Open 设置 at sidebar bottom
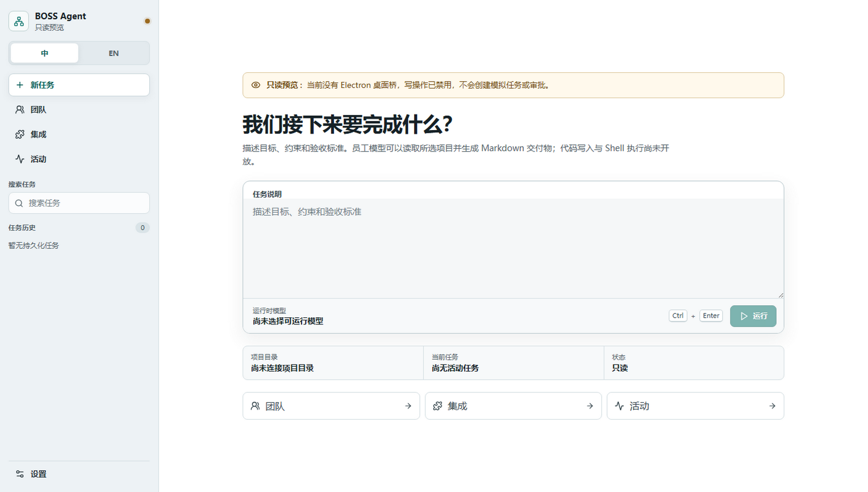 pos(79,474)
